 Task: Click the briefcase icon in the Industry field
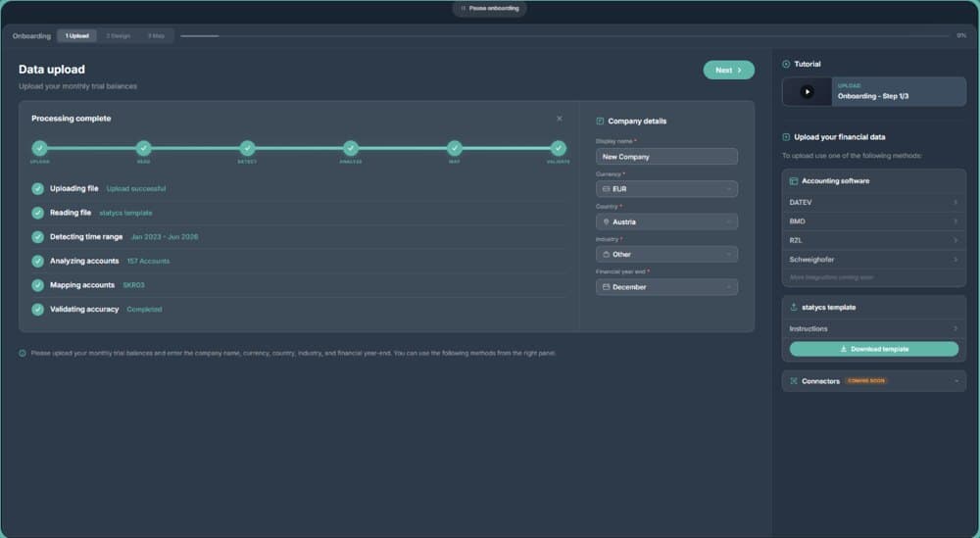[x=606, y=255]
